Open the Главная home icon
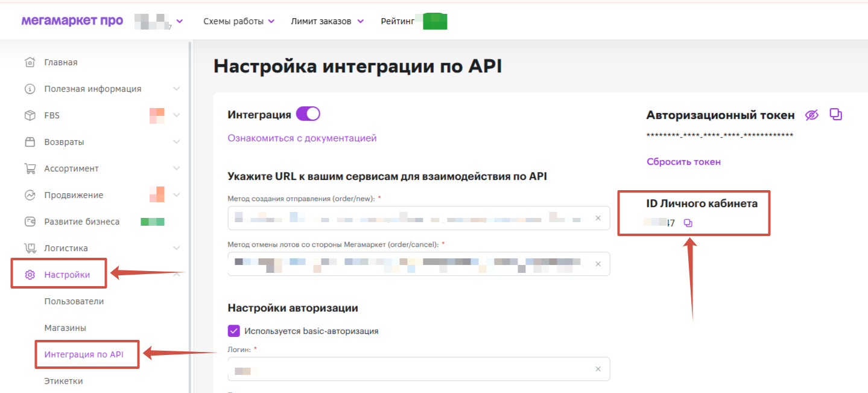 pos(30,62)
